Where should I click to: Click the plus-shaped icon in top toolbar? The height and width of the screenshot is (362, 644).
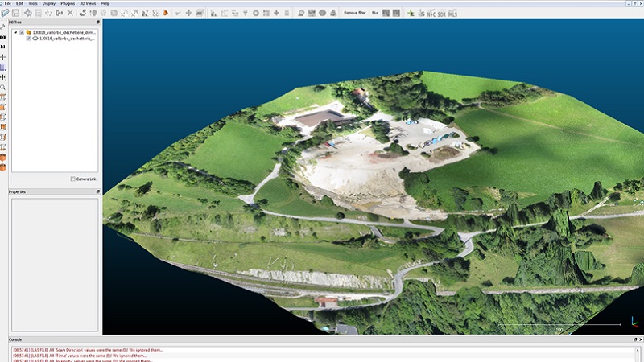276,13
